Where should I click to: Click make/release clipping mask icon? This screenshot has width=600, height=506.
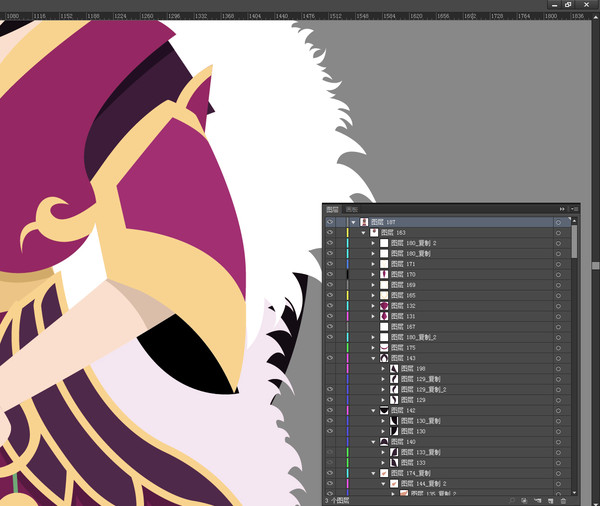coord(524,501)
